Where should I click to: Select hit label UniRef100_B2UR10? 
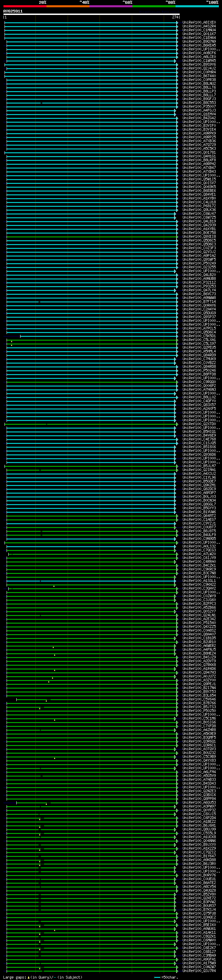(199, 642)
